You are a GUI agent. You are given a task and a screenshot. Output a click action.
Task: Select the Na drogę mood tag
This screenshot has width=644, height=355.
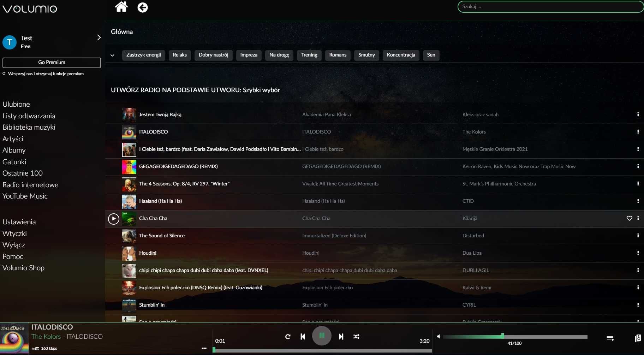[279, 55]
